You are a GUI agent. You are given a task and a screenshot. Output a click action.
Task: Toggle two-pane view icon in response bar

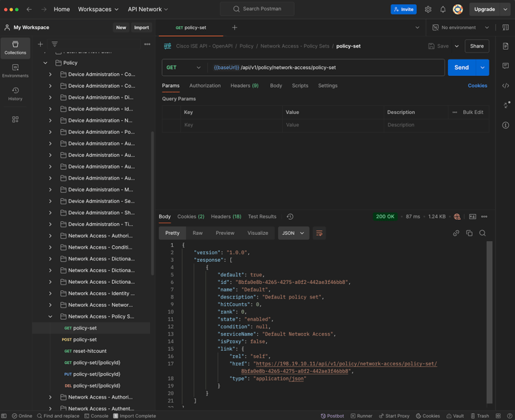pyautogui.click(x=472, y=217)
